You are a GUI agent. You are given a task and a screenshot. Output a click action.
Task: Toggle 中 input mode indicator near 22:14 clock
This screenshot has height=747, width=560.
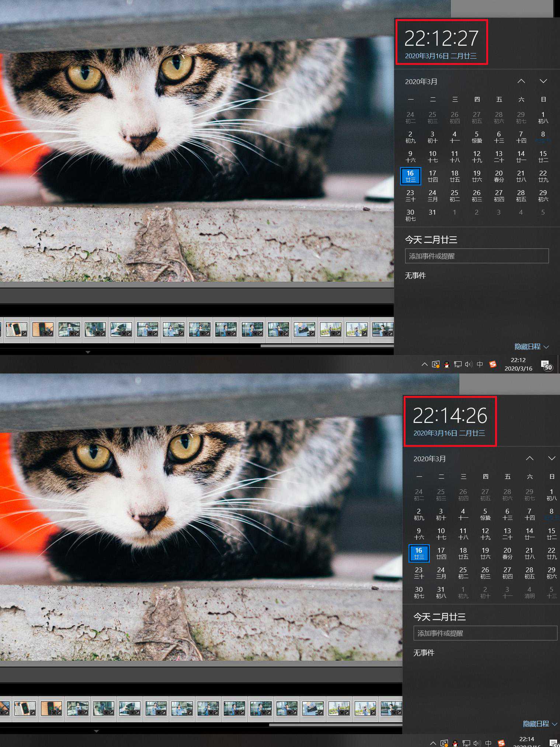click(488, 743)
